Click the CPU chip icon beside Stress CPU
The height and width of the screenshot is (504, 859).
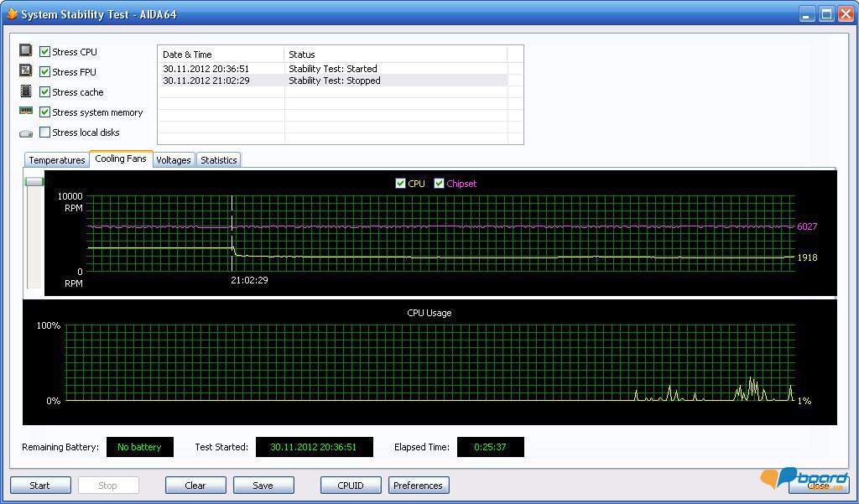pos(25,51)
